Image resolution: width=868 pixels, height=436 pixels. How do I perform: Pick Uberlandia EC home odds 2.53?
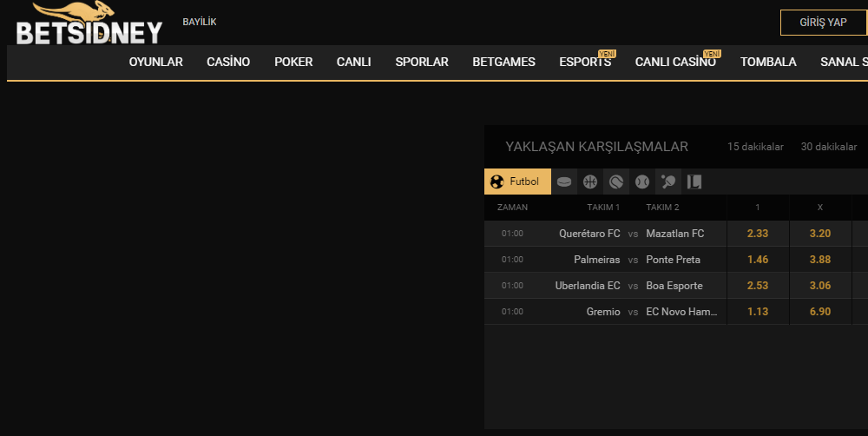758,286
